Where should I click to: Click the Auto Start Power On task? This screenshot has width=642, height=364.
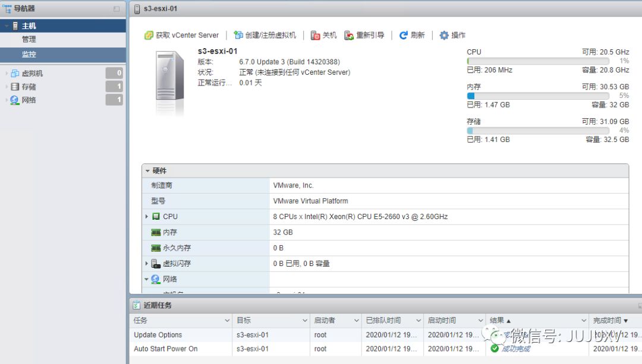point(165,349)
